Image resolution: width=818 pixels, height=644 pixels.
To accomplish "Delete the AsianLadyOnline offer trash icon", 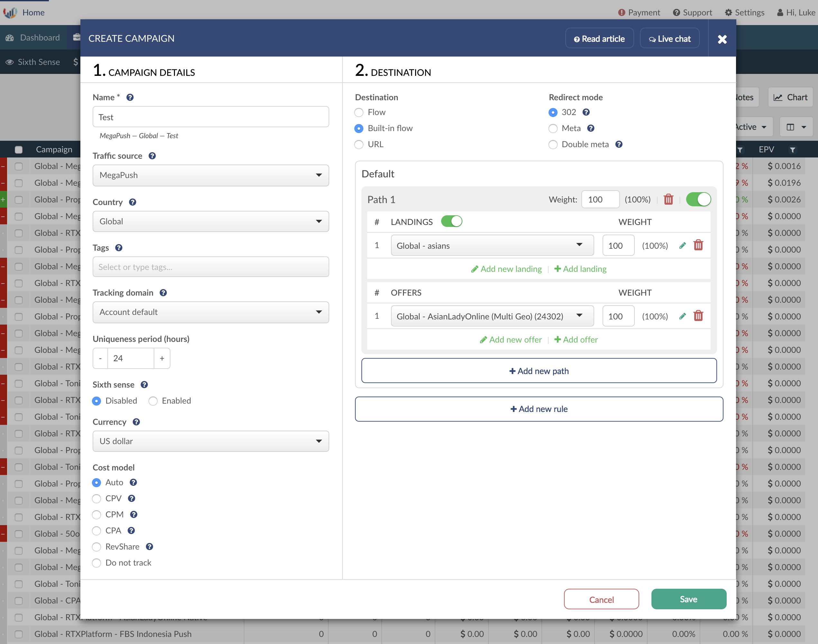I will point(698,316).
